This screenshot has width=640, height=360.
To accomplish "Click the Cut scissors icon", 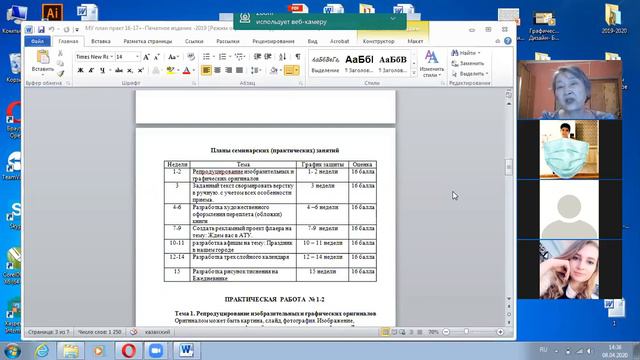I will (60, 53).
